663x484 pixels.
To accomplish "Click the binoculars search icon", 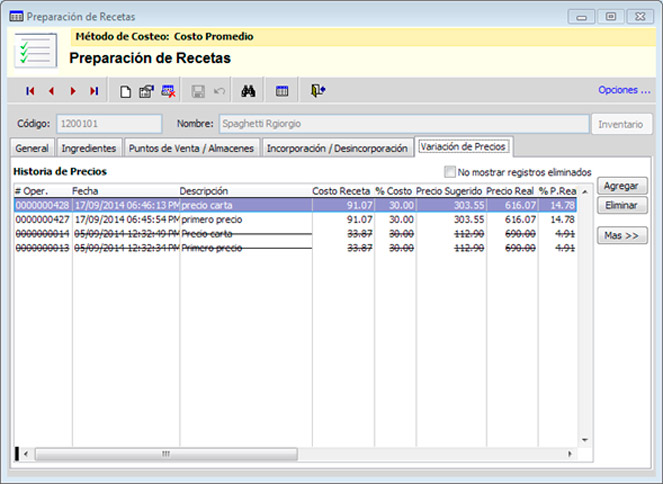I will click(x=249, y=91).
